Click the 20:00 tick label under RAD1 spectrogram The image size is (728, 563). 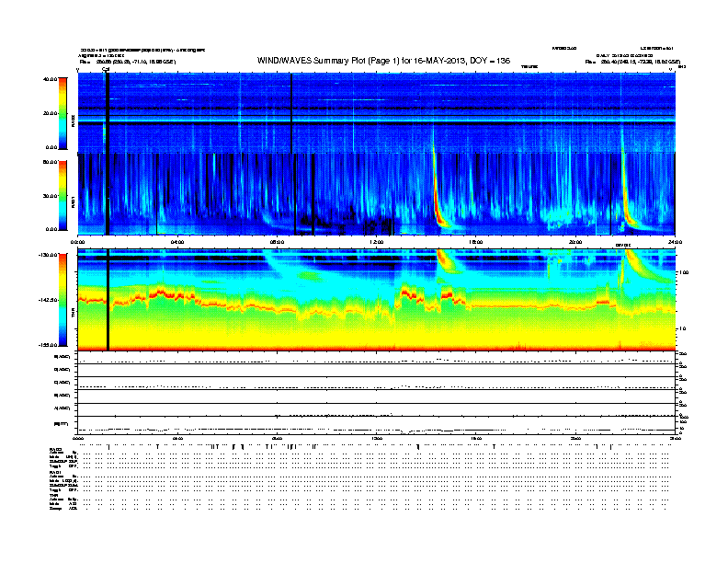575,242
